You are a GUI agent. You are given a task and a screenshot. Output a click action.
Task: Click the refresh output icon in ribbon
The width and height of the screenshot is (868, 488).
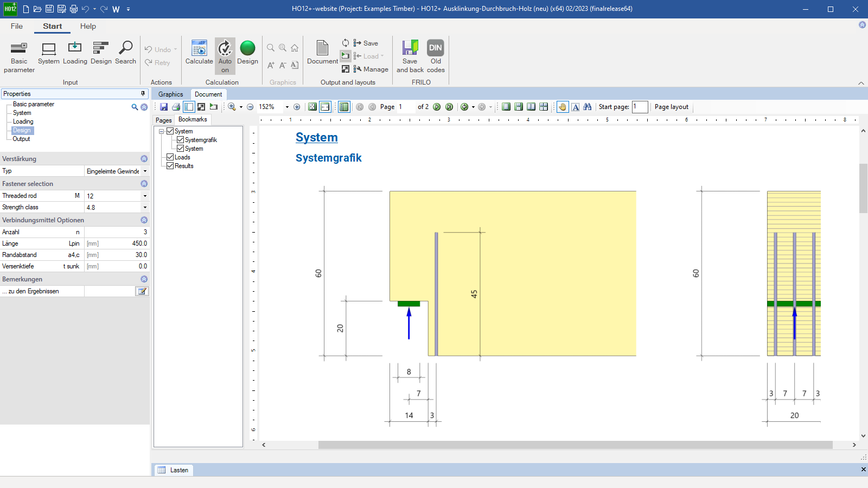pos(346,43)
